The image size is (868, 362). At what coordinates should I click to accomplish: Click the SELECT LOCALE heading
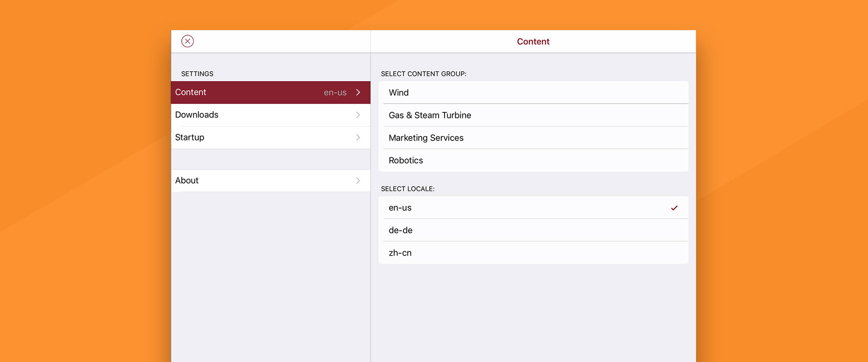pos(408,189)
